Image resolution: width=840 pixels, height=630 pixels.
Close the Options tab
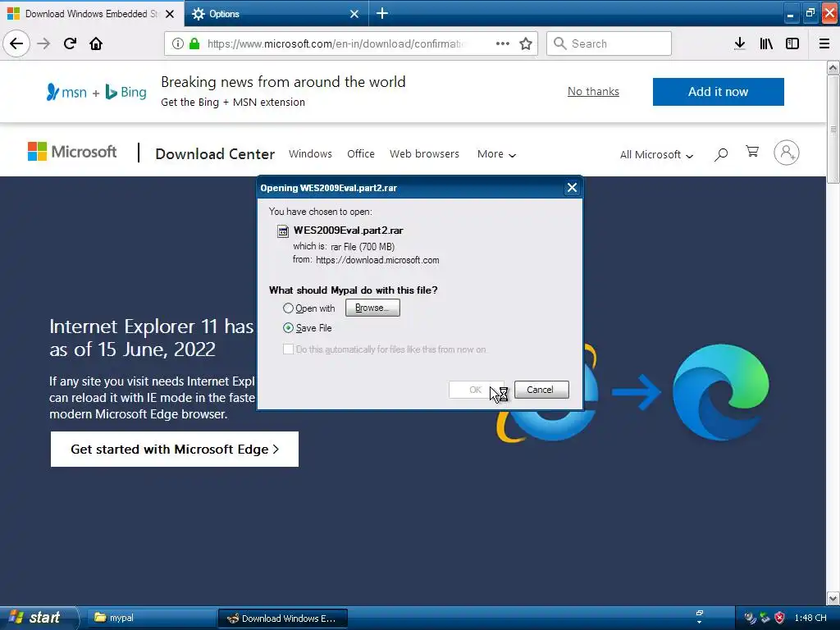point(354,14)
